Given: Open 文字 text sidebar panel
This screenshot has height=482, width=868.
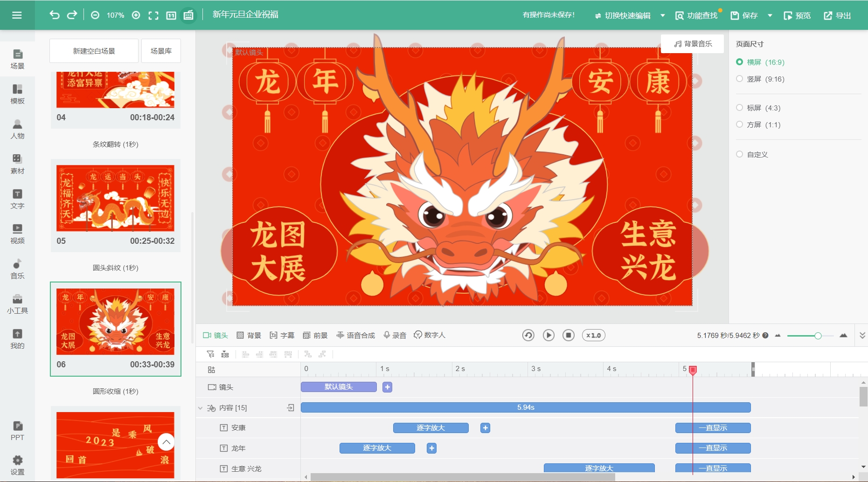Looking at the screenshot, I should point(17,199).
